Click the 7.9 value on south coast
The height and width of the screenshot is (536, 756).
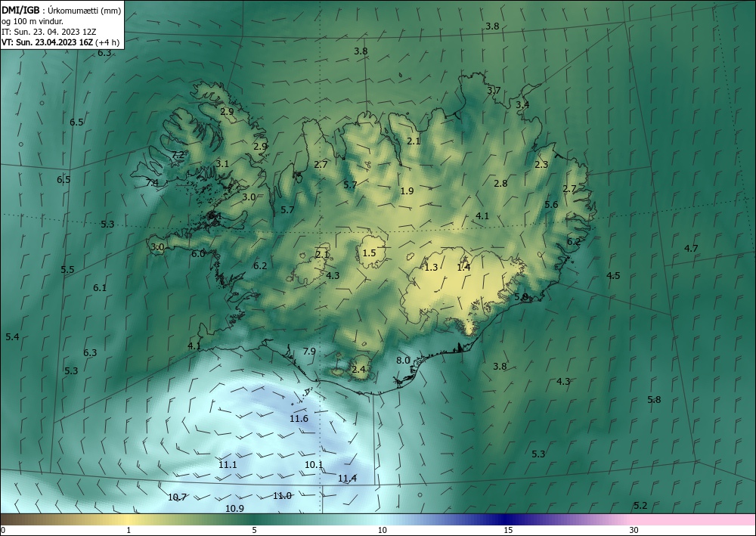[309, 351]
